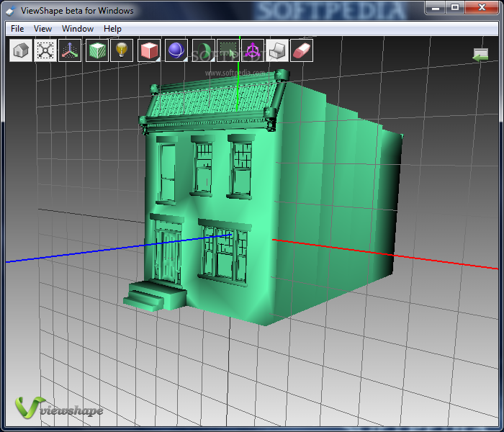Open the pink cube tool flyout corner
The image size is (504, 432).
[158, 59]
